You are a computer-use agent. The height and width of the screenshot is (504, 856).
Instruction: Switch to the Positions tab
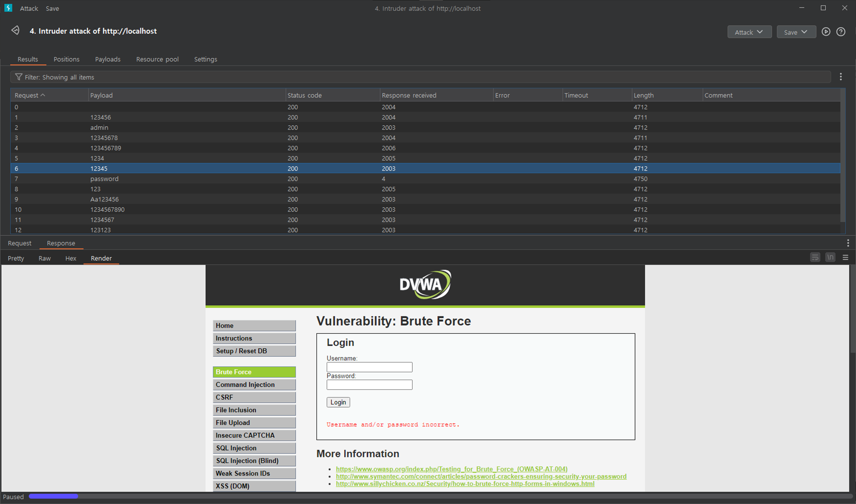click(x=66, y=59)
